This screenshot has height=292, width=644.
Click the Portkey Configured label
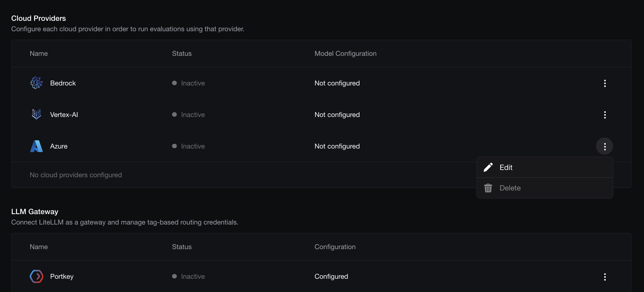331,276
